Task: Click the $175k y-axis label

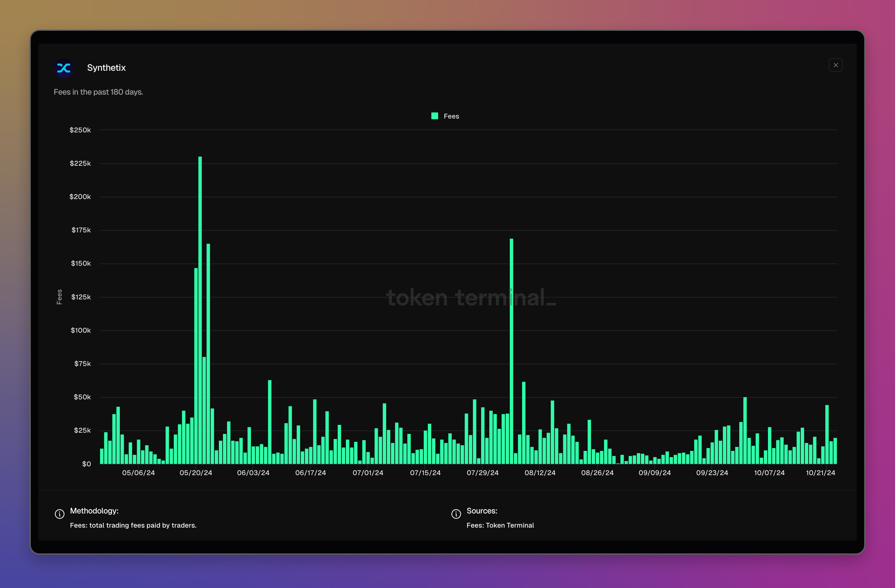Action: click(x=81, y=230)
